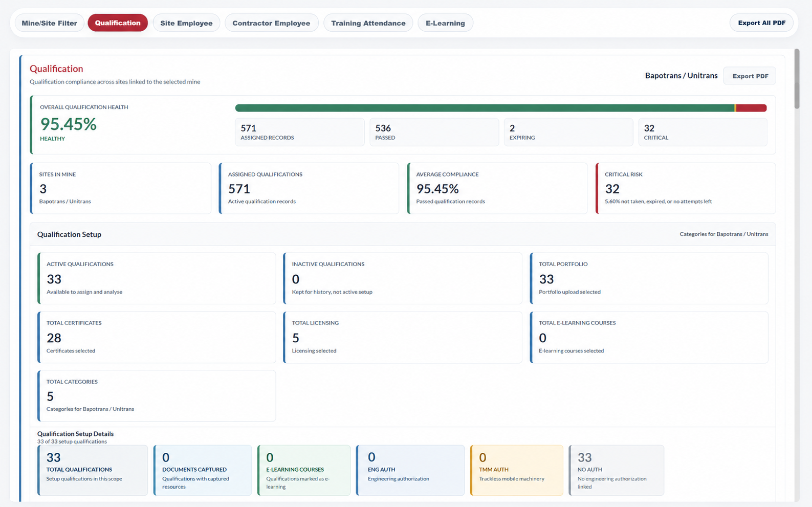812x507 pixels.
Task: Open the Total Licensing card
Action: click(403, 337)
